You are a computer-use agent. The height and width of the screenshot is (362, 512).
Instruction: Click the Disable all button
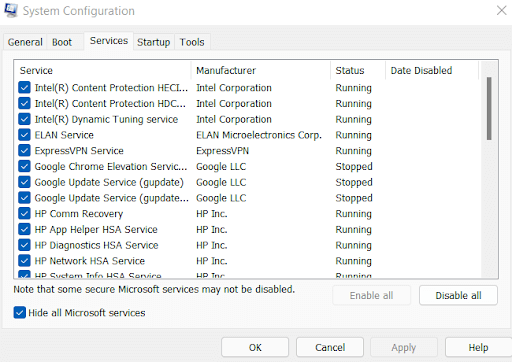458,295
